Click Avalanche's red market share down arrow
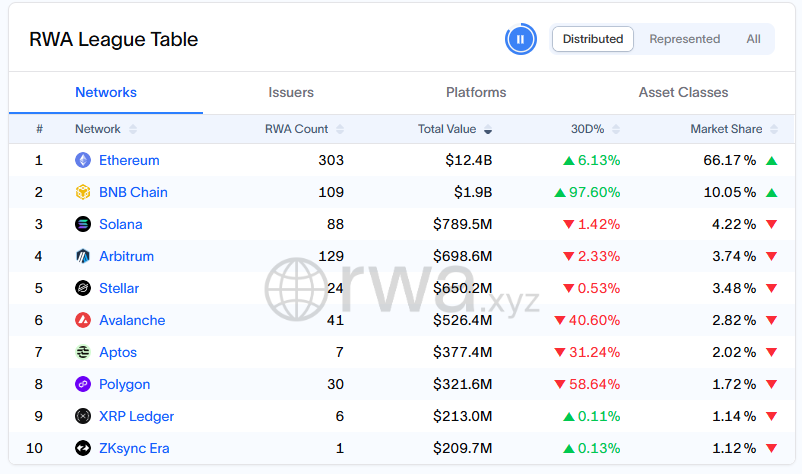The height and width of the screenshot is (474, 802). tap(772, 321)
